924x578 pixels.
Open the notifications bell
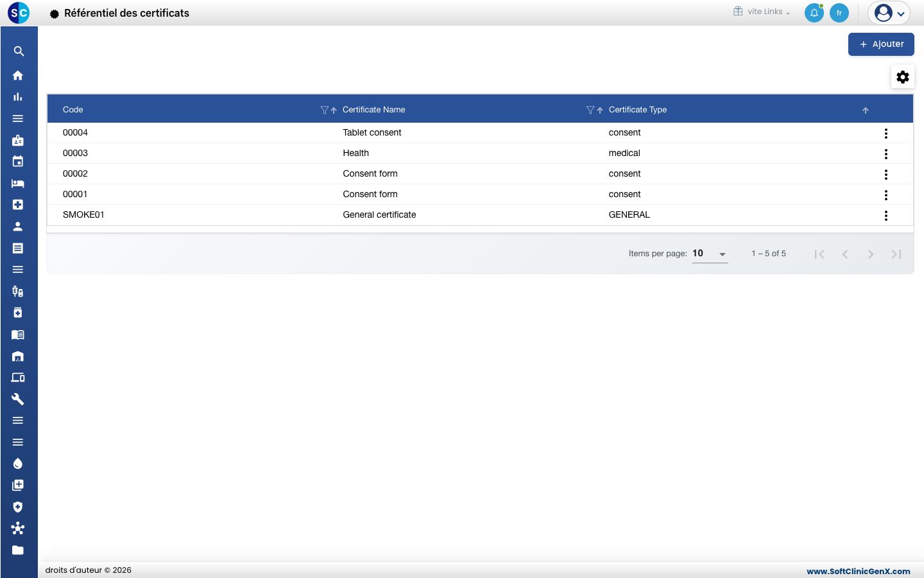814,13
